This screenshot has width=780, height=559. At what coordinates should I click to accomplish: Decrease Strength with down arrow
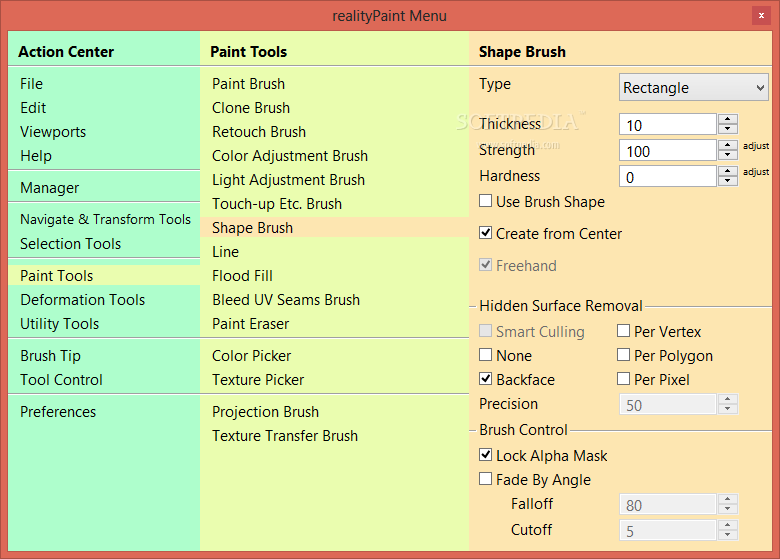[x=728, y=155]
